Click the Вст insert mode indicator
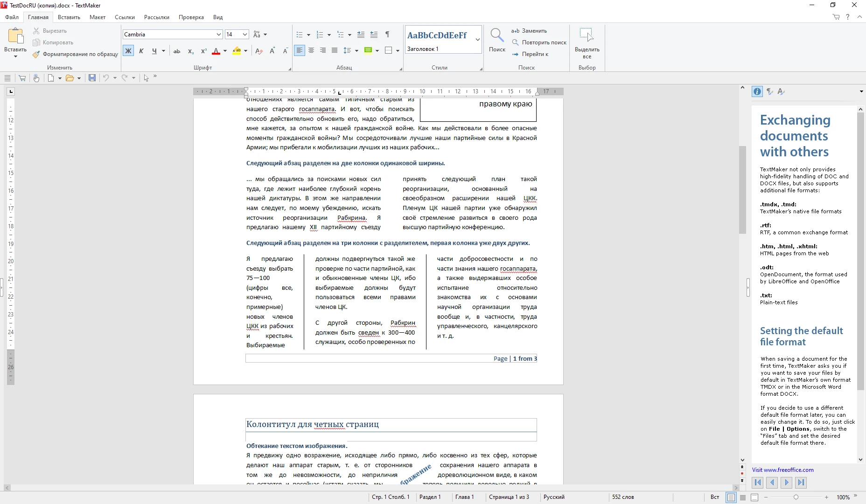 [714, 497]
